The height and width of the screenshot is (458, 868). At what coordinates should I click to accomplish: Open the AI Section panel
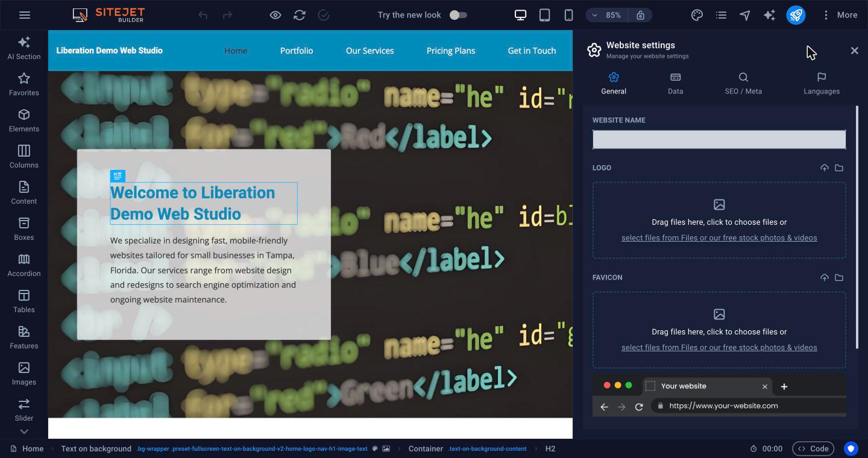[x=24, y=48]
